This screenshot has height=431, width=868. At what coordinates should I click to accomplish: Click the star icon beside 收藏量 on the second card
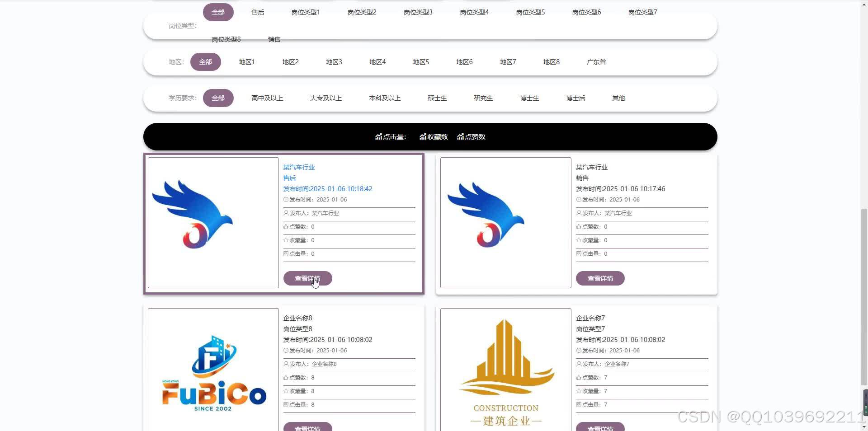pyautogui.click(x=579, y=240)
